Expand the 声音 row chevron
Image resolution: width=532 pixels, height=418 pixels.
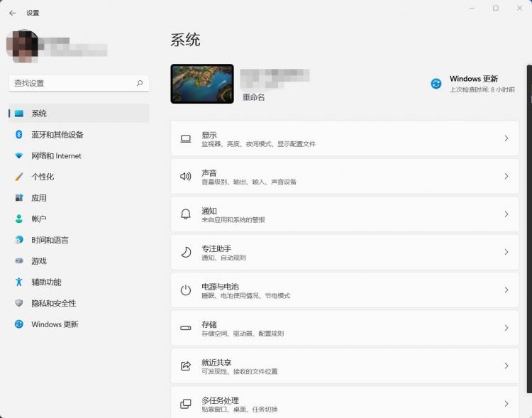(506, 176)
